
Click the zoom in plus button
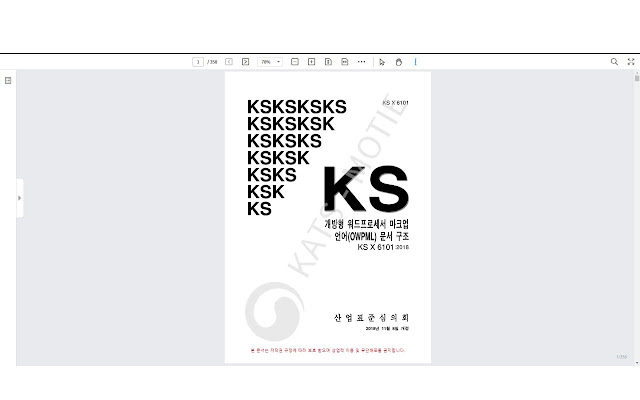click(x=312, y=62)
